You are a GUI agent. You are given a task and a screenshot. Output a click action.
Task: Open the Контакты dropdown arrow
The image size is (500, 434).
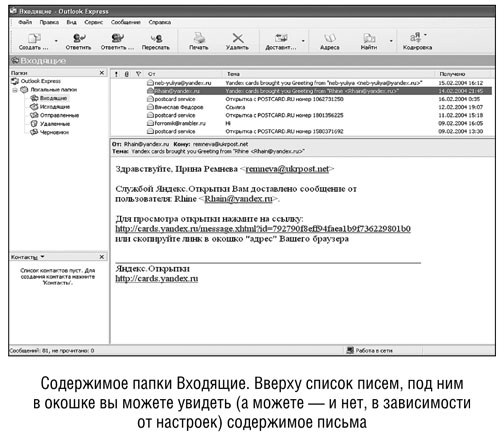(x=42, y=257)
